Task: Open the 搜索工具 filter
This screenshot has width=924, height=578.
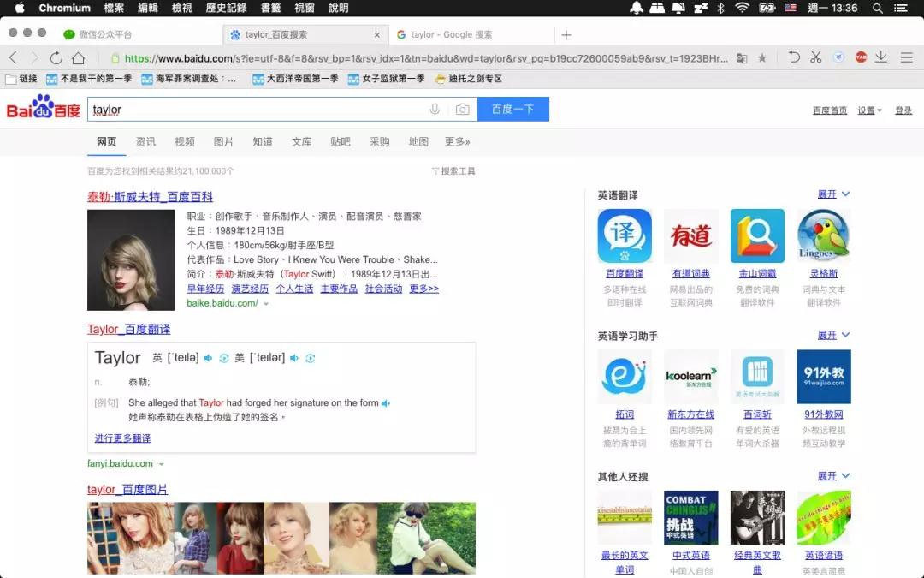Action: point(453,171)
